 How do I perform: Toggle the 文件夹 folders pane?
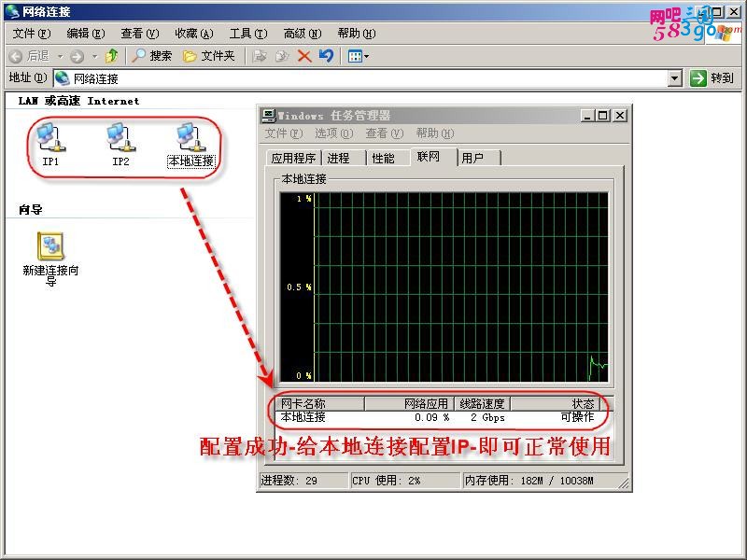pyautogui.click(x=208, y=56)
